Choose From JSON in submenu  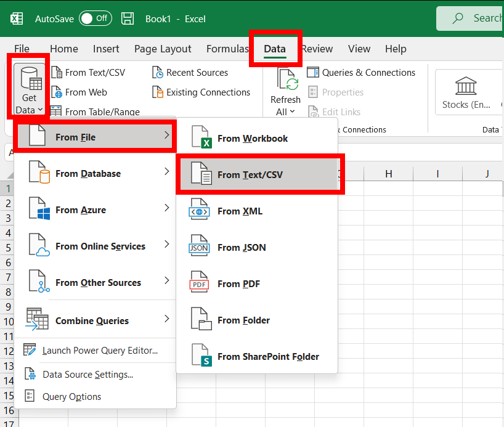pos(257,247)
